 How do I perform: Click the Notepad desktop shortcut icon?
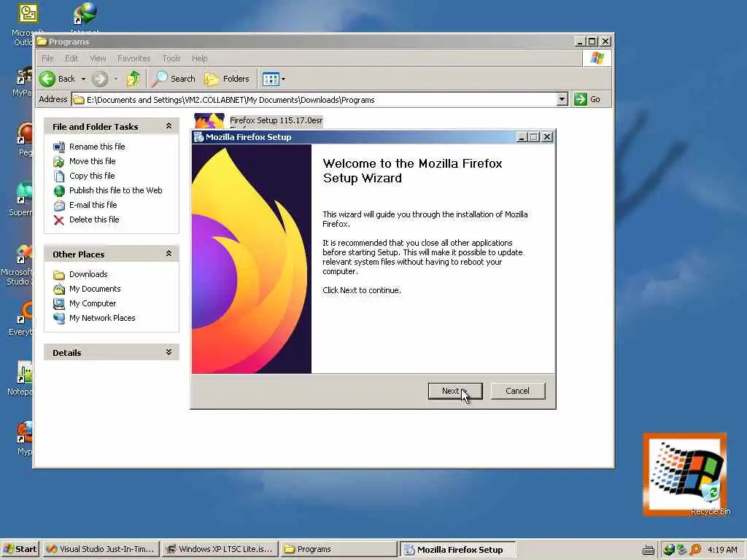pos(24,373)
